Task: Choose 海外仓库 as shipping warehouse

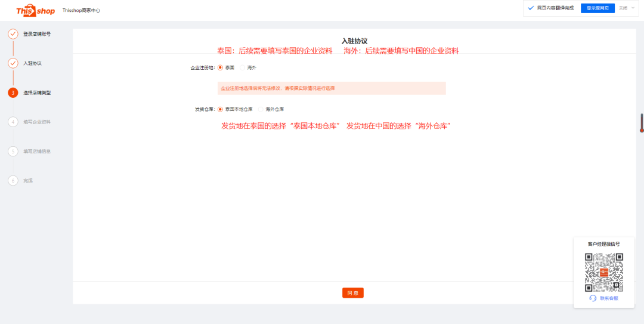Action: coord(261,110)
